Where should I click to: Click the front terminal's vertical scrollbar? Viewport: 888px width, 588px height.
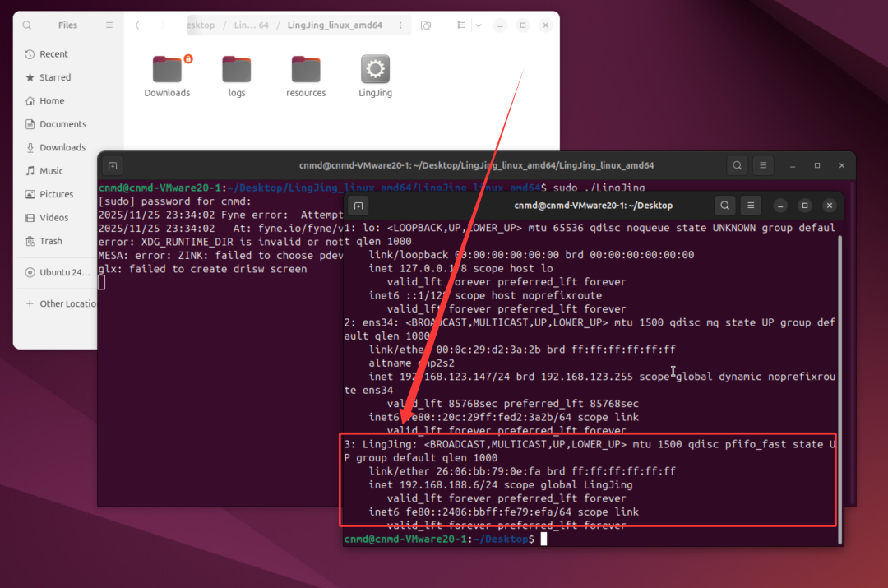pos(839,390)
